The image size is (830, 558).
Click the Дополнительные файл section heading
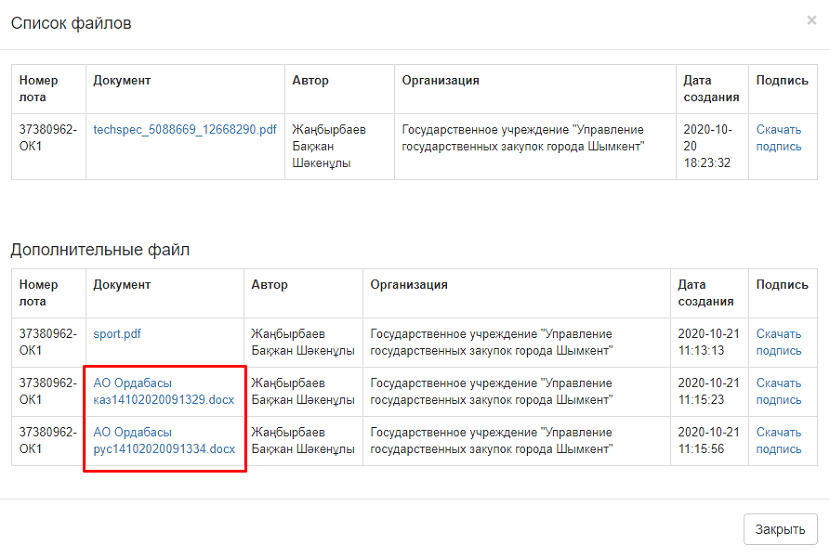100,249
